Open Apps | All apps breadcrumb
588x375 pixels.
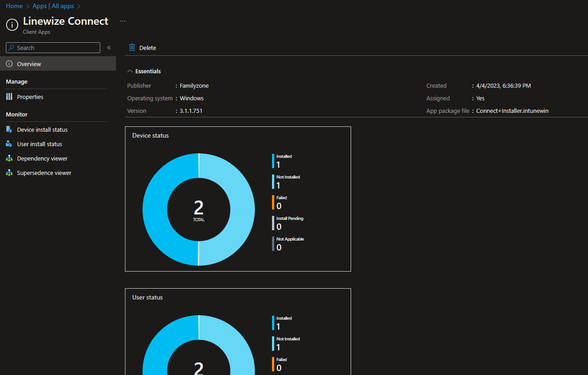pos(53,6)
